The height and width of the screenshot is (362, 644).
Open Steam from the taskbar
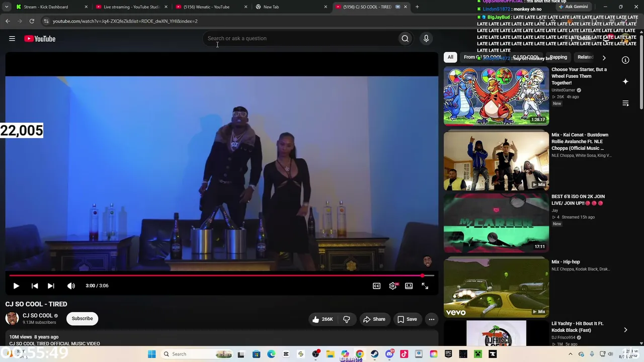pyautogui.click(x=374, y=354)
